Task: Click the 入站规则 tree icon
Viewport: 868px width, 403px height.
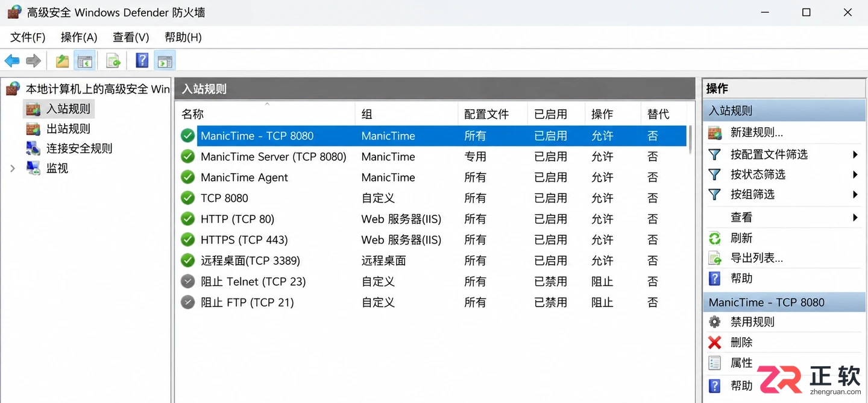Action: [x=33, y=109]
